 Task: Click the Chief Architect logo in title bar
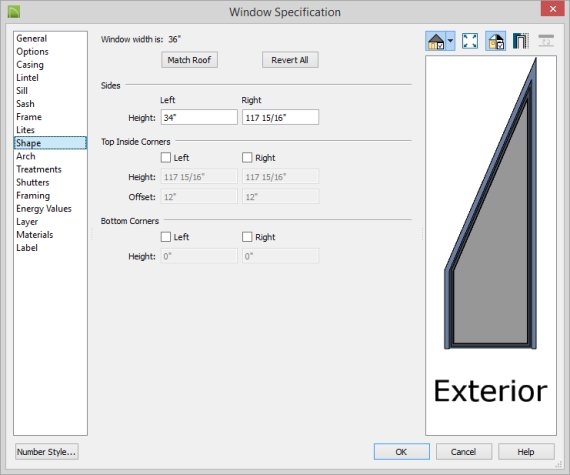[x=14, y=11]
